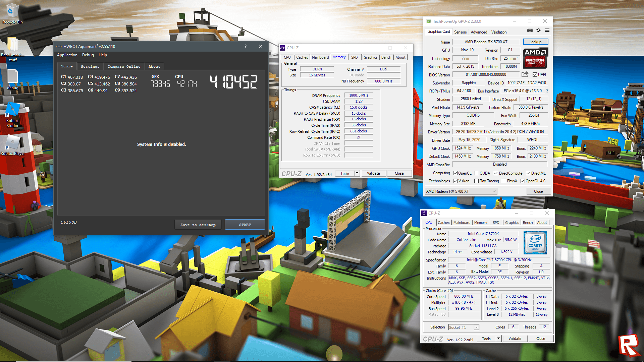Click GPU-Z screenshot camera icon
The width and height of the screenshot is (644, 362).
coord(530,30)
